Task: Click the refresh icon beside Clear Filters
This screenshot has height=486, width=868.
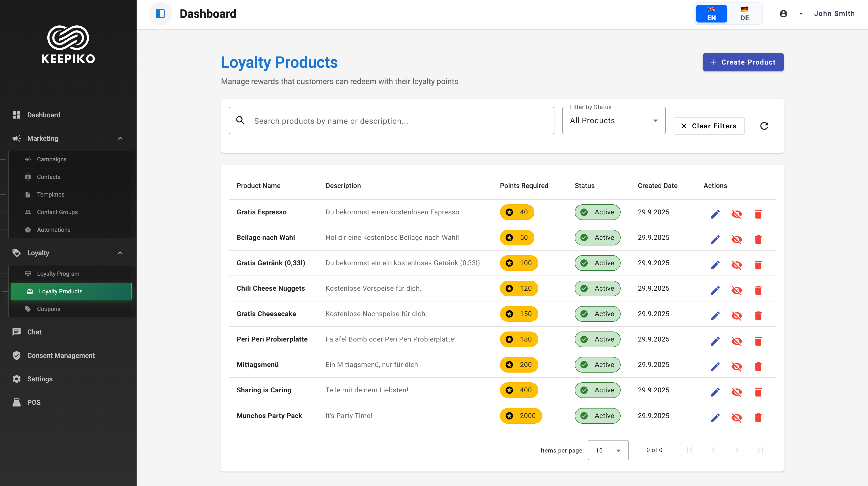Action: point(764,126)
